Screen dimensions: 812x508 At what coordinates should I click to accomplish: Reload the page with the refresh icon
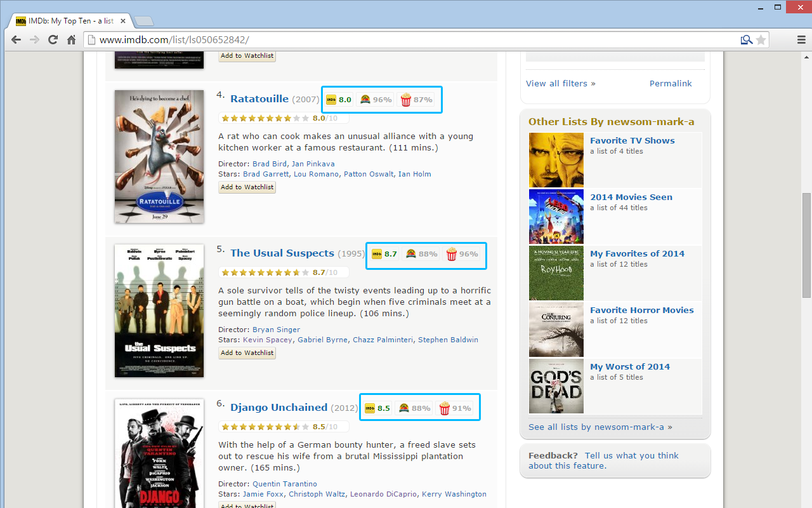pyautogui.click(x=53, y=40)
